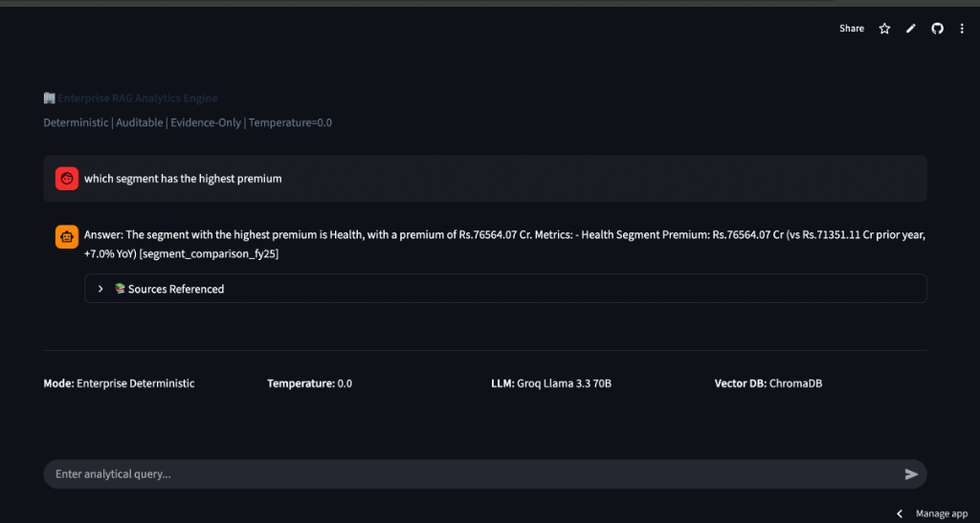980x523 pixels.
Task: Click the red user avatar icon
Action: point(66,179)
